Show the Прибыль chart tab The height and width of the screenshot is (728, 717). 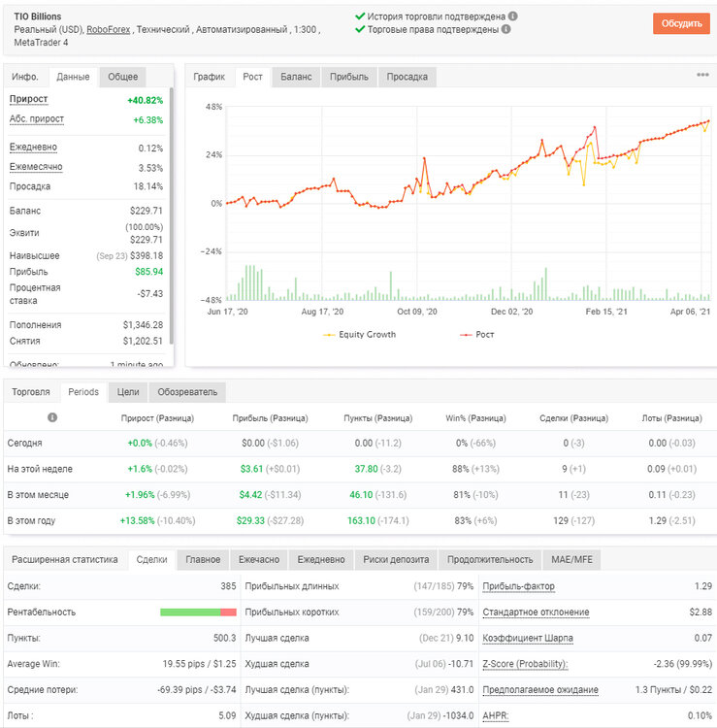point(349,77)
